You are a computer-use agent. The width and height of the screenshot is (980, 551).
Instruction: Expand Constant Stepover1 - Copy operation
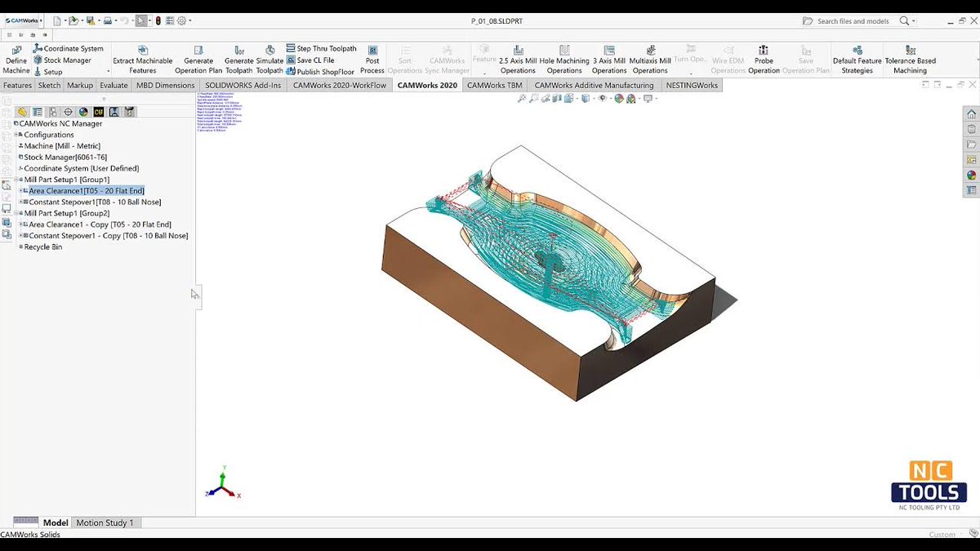pos(20,235)
